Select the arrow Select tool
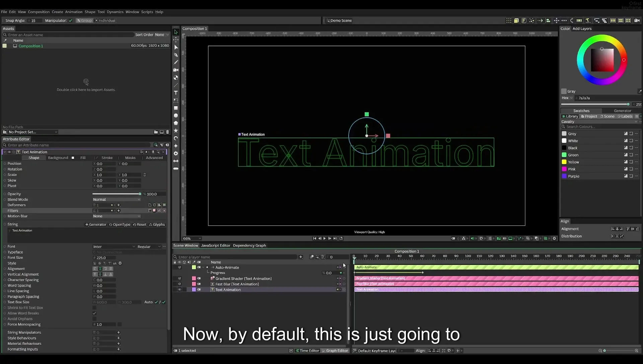 [x=176, y=32]
